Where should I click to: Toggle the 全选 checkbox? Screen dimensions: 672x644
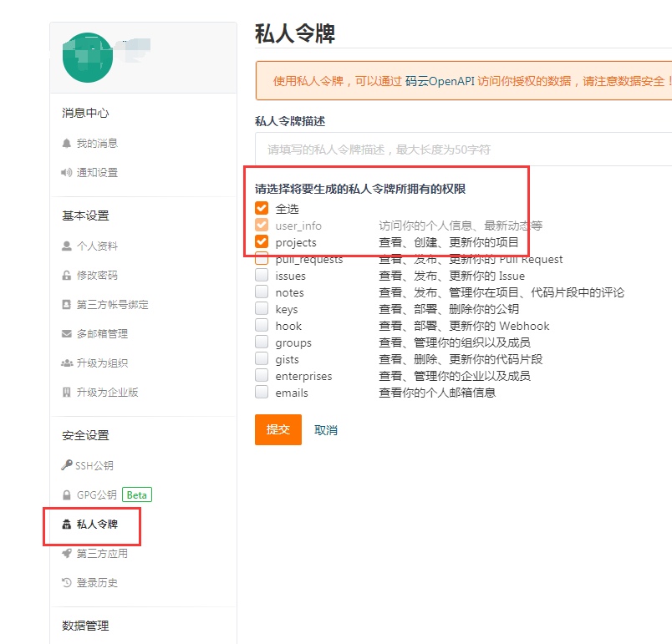coord(262,208)
